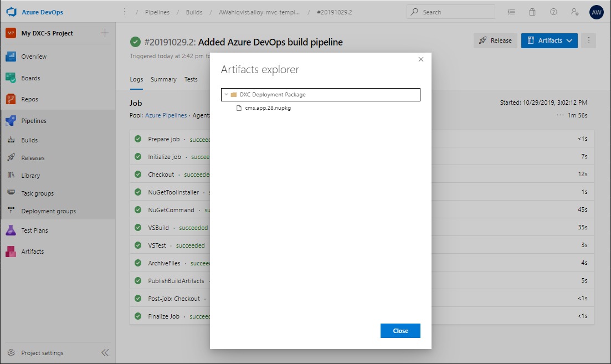Open the Artifacts dropdown button
Viewport: 611px width, 364px height.
tap(549, 40)
